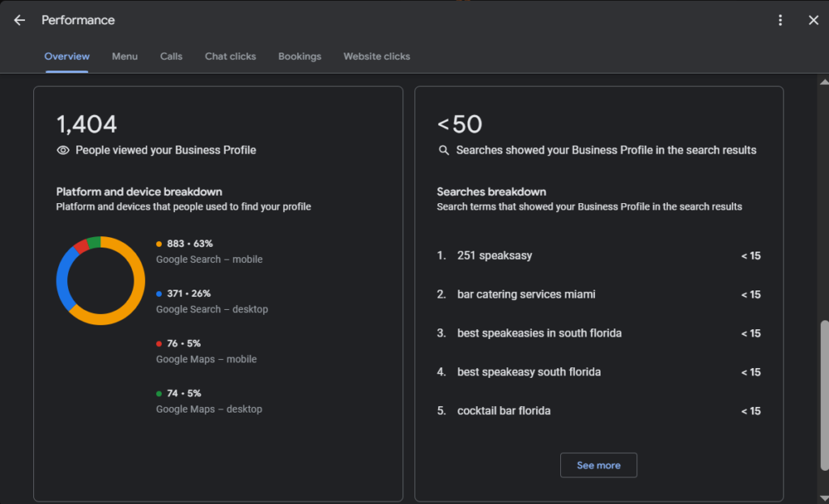The height and width of the screenshot is (504, 829).
Task: Close the Performance panel
Action: (813, 20)
